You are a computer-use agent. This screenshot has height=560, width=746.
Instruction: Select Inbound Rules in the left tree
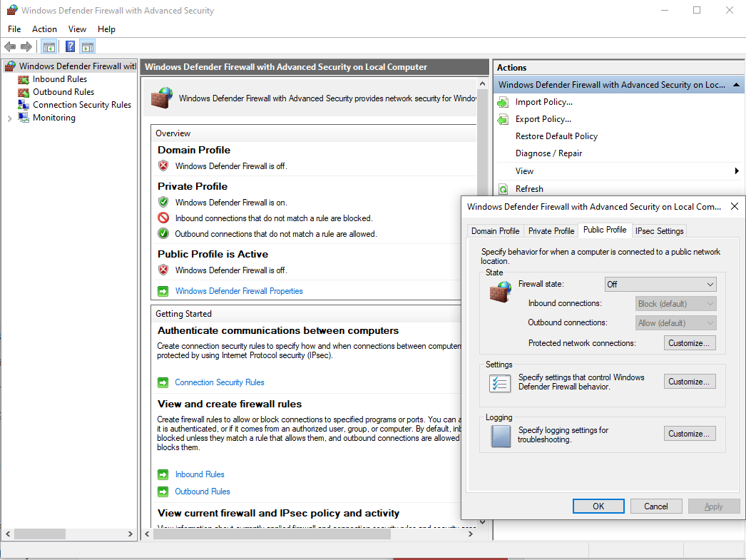tap(59, 79)
